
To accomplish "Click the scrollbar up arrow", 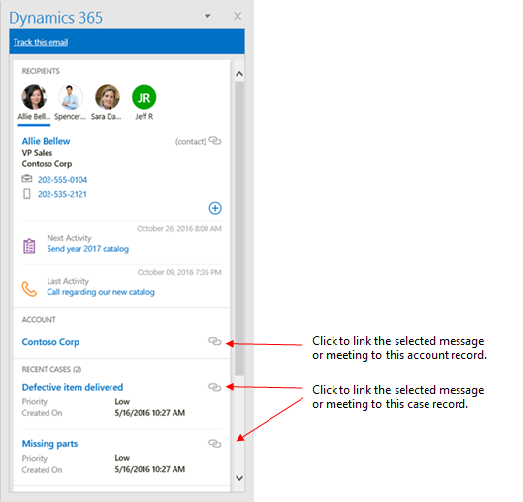I will pyautogui.click(x=239, y=74).
